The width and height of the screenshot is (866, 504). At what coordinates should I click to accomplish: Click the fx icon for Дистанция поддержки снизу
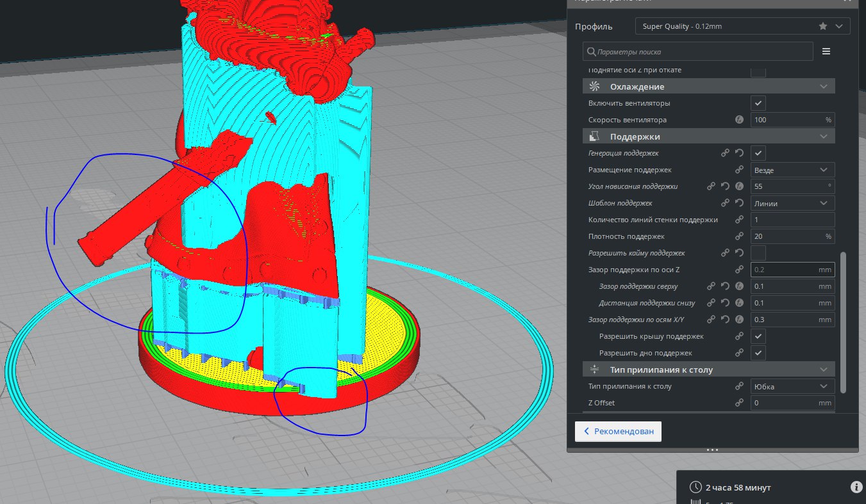tap(739, 303)
